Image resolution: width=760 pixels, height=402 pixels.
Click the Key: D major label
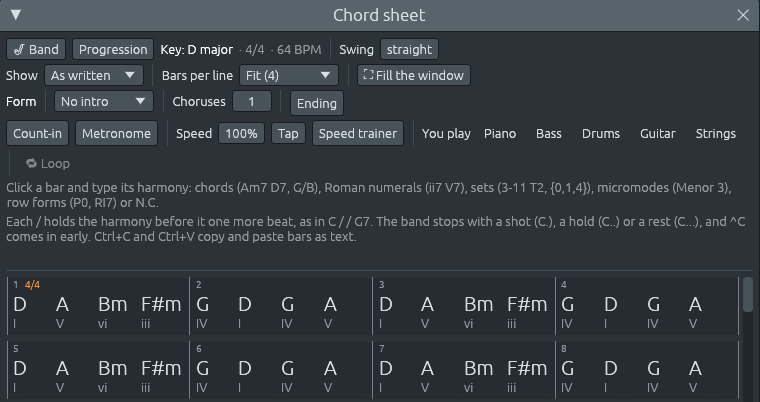196,49
